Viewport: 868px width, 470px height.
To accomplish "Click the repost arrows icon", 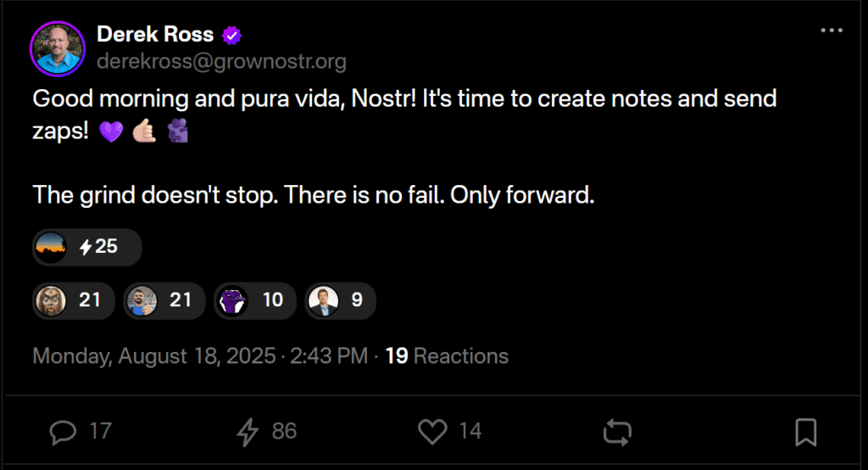I will (x=618, y=432).
